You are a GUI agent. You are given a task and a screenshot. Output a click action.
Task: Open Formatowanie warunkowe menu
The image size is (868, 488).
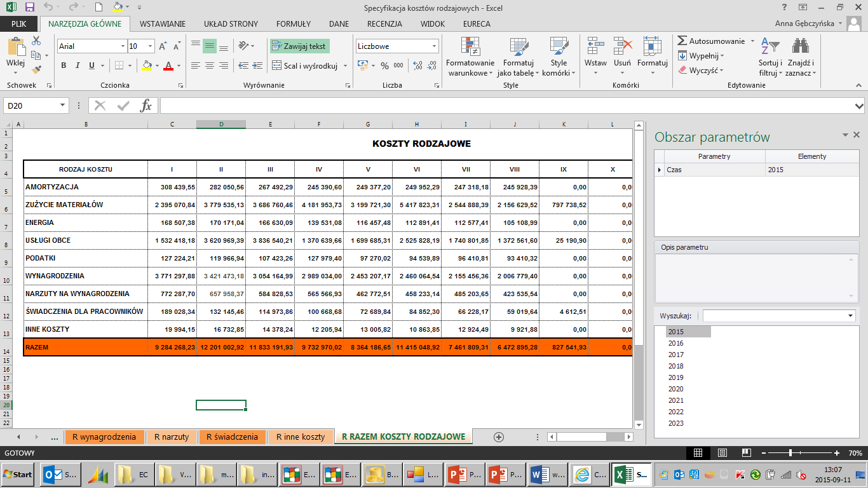(470, 56)
